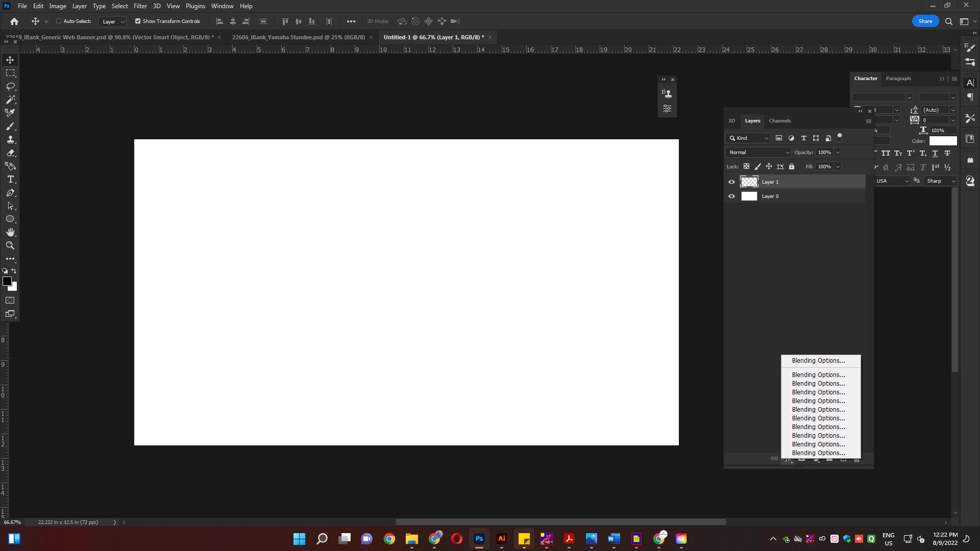Viewport: 980px width, 551px height.
Task: Open the Normal blend mode dropdown
Action: (x=758, y=153)
